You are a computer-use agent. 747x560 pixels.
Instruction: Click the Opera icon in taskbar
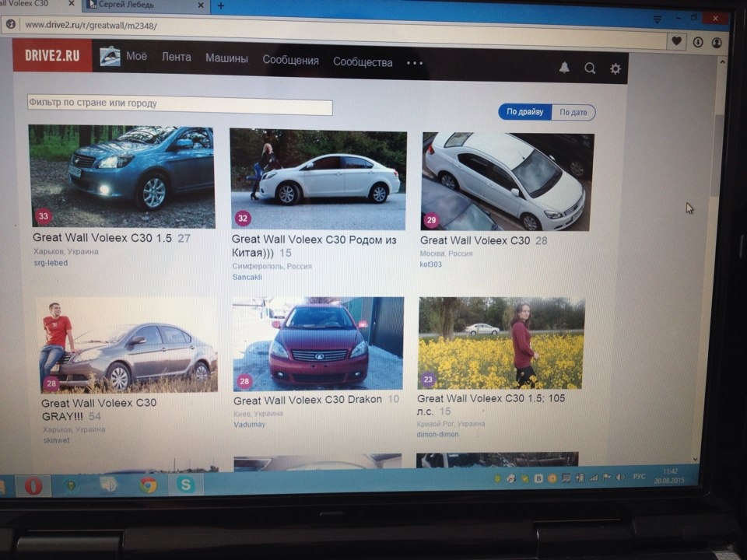33,486
